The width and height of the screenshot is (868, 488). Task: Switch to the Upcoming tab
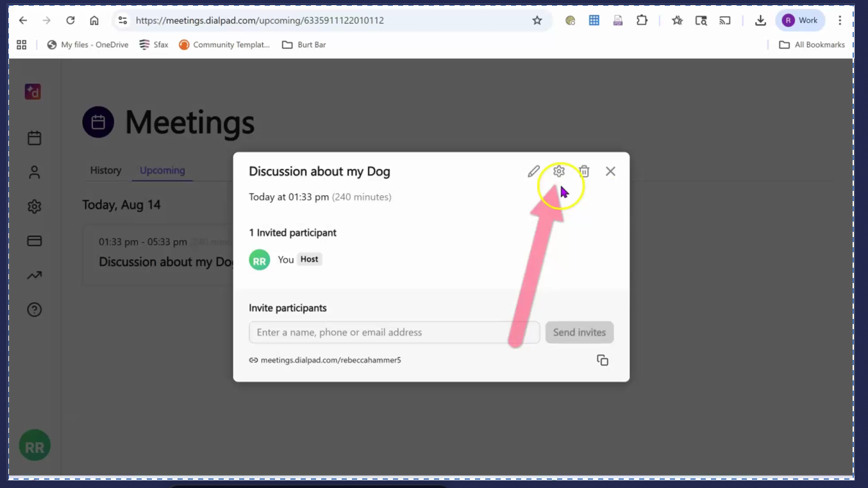click(x=162, y=170)
